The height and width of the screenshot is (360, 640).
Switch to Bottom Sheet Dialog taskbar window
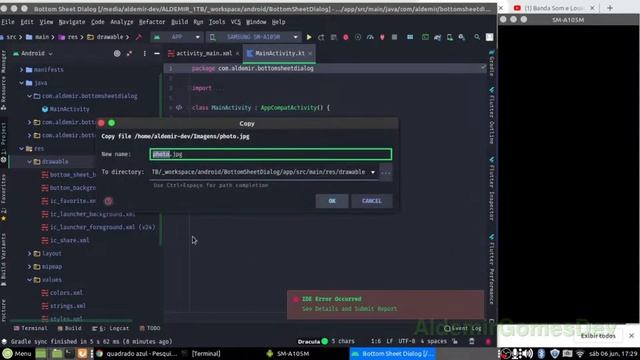[393, 353]
